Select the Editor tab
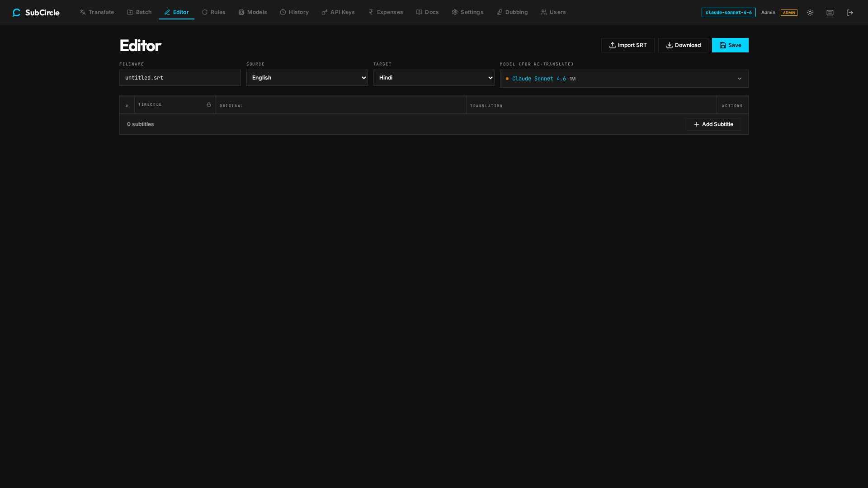Screen dimensions: 868x488 pos(176,12)
